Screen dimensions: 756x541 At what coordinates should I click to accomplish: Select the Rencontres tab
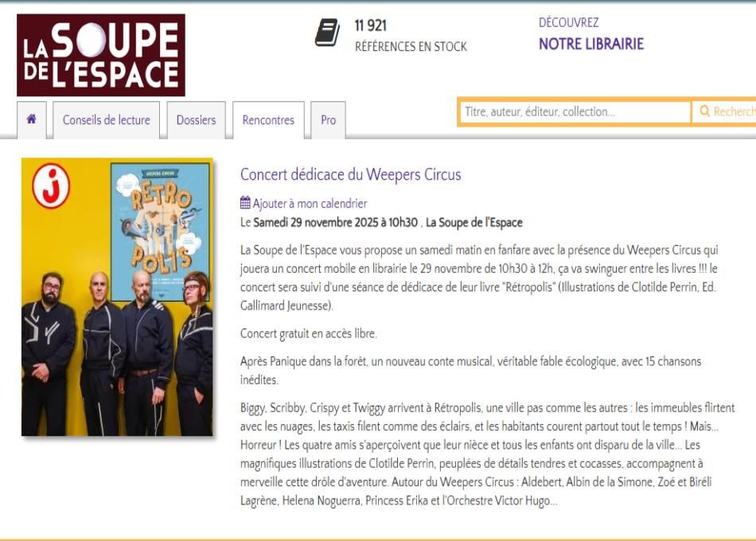[x=268, y=120]
